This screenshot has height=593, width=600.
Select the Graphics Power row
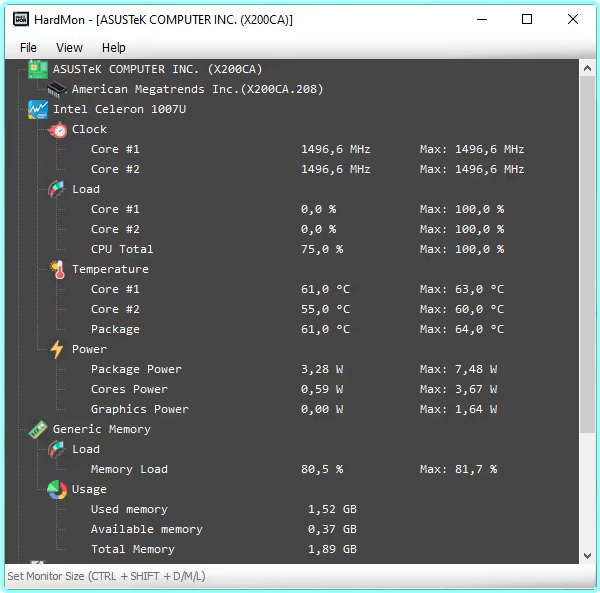pyautogui.click(x=294, y=409)
